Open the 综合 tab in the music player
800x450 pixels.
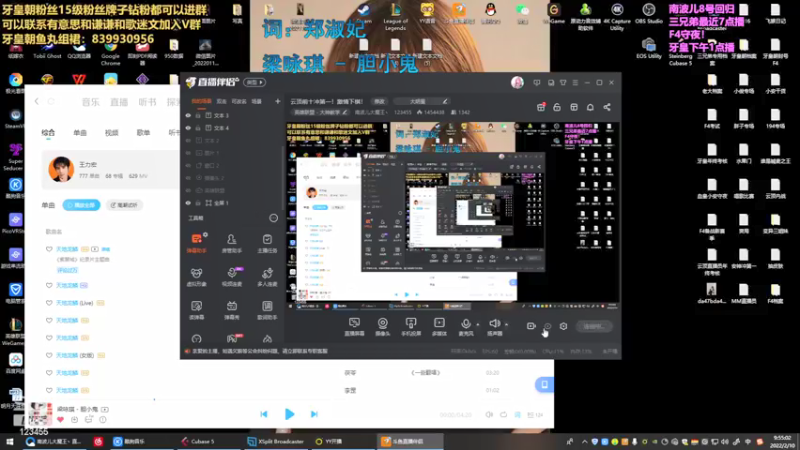[x=48, y=133]
